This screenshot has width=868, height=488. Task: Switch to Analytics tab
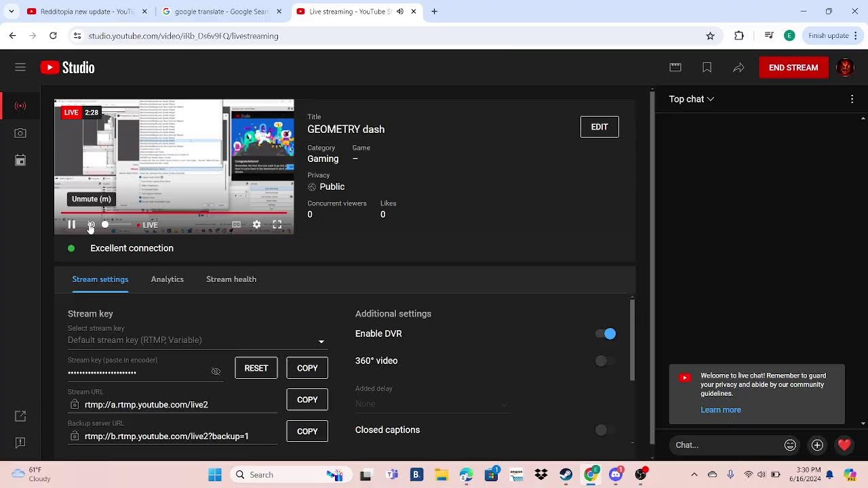(x=167, y=279)
